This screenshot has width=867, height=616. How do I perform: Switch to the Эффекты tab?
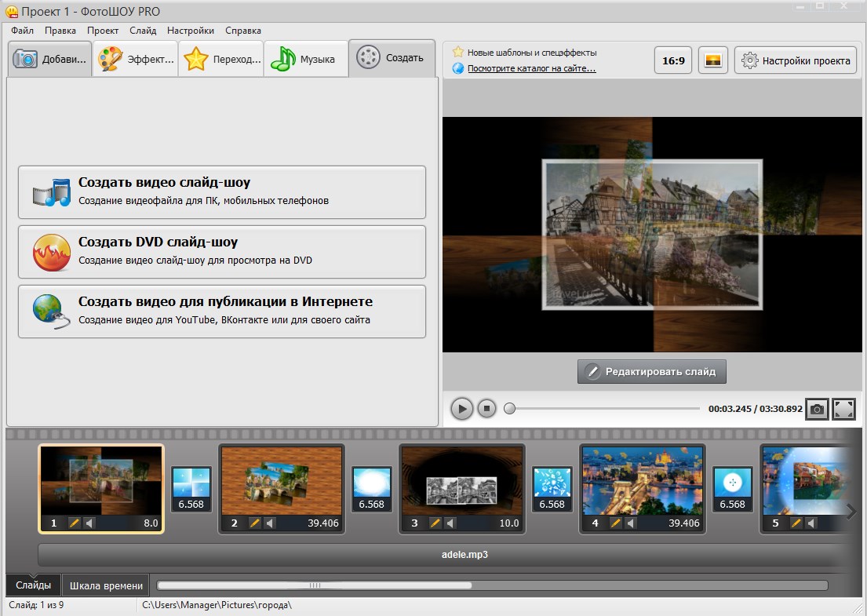[136, 59]
